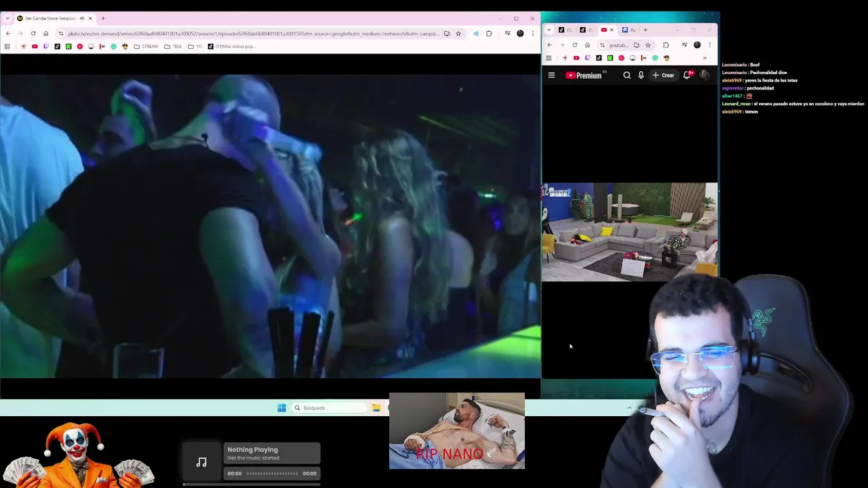
Task: Open YO bookmark folder
Action: pyautogui.click(x=195, y=46)
